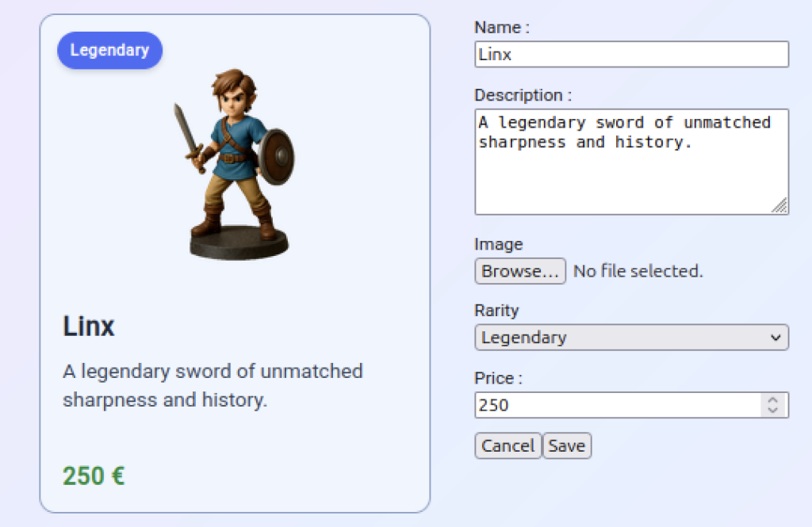
Task: Click the green 250 € price on the card
Action: [94, 475]
